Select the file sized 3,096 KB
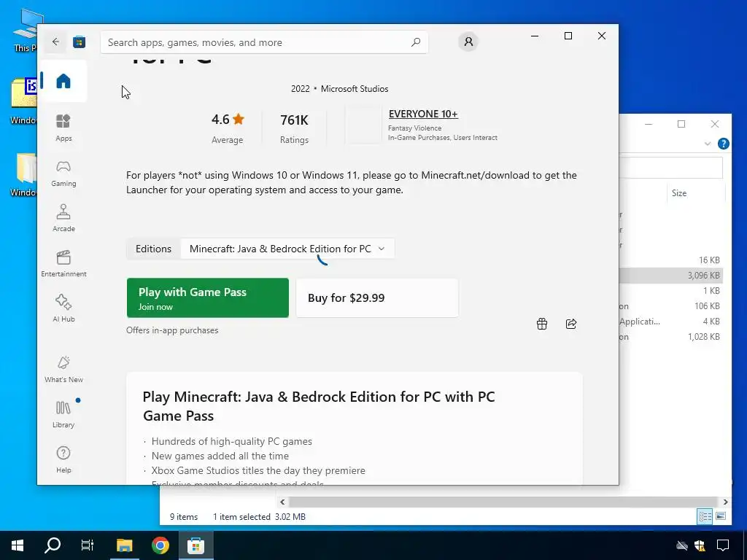Image resolution: width=747 pixels, height=560 pixels. pos(671,275)
